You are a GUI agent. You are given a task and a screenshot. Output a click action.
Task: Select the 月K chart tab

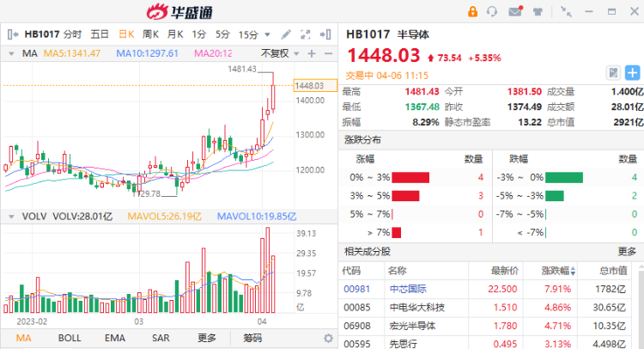pyautogui.click(x=175, y=34)
